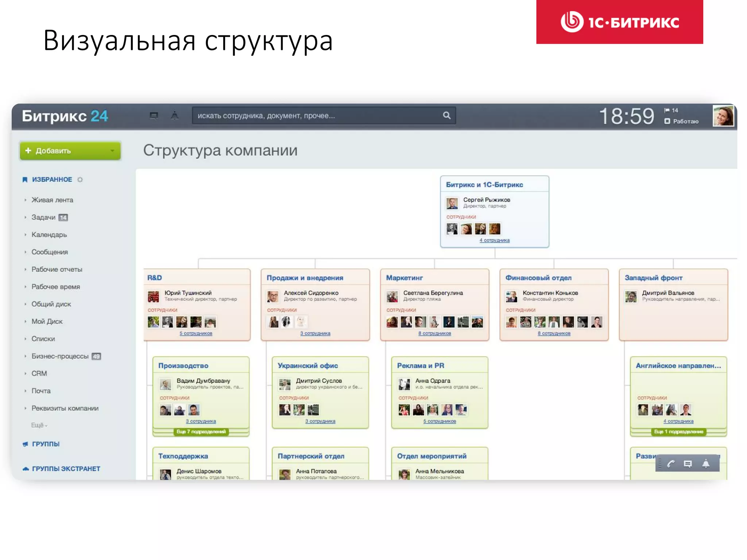Click the Работаю status indicator
Image resolution: width=747 pixels, height=560 pixels.
coord(681,121)
